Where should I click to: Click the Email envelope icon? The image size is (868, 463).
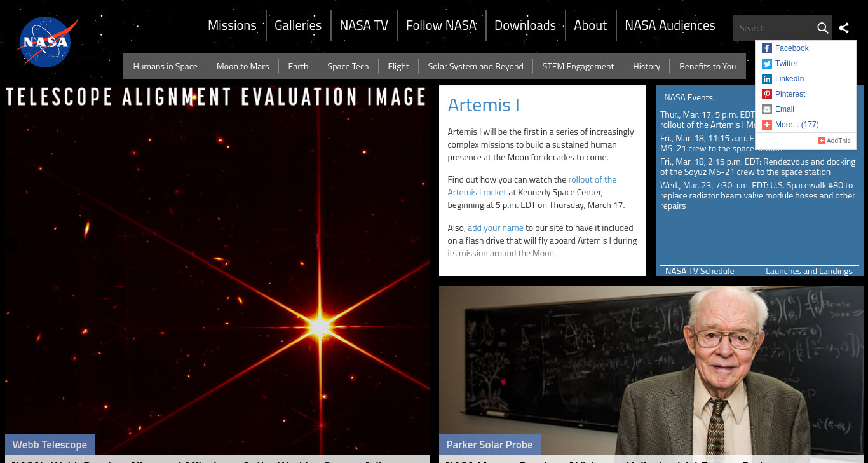(x=767, y=109)
